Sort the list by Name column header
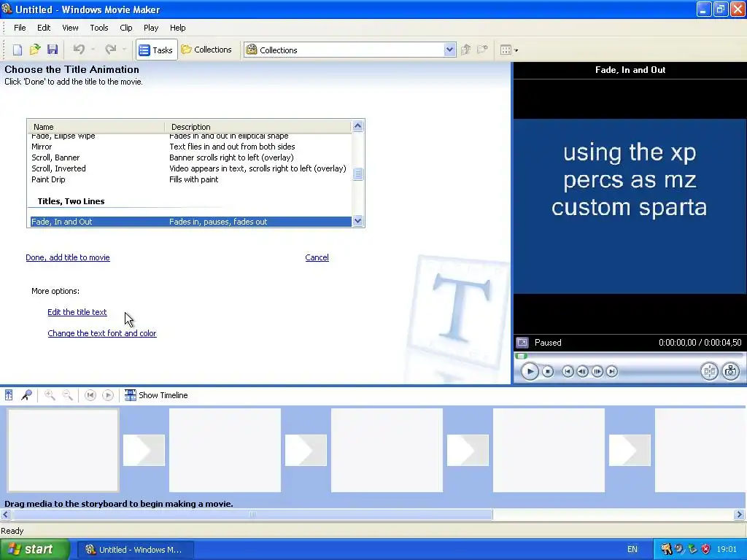The height and width of the screenshot is (560, 747). pyautogui.click(x=96, y=127)
